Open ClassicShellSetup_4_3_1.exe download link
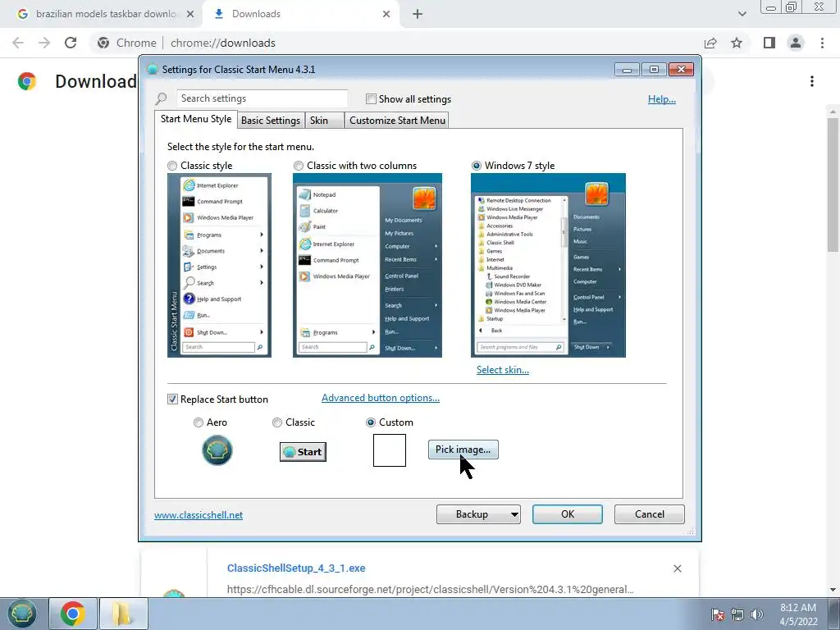 click(x=296, y=568)
